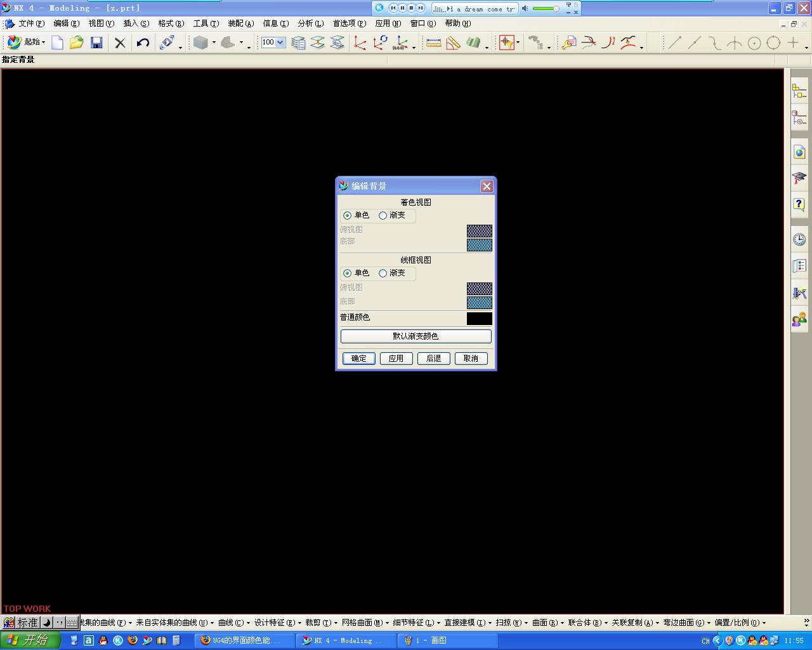This screenshot has width=812, height=650.
Task: Click the media player volume slider
Action: pyautogui.click(x=546, y=9)
